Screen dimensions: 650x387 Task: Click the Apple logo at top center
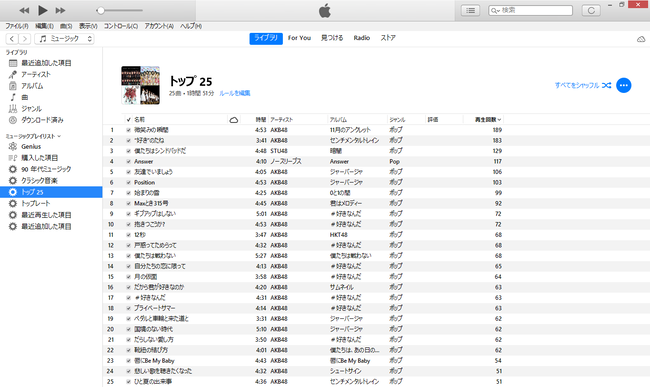(x=325, y=10)
